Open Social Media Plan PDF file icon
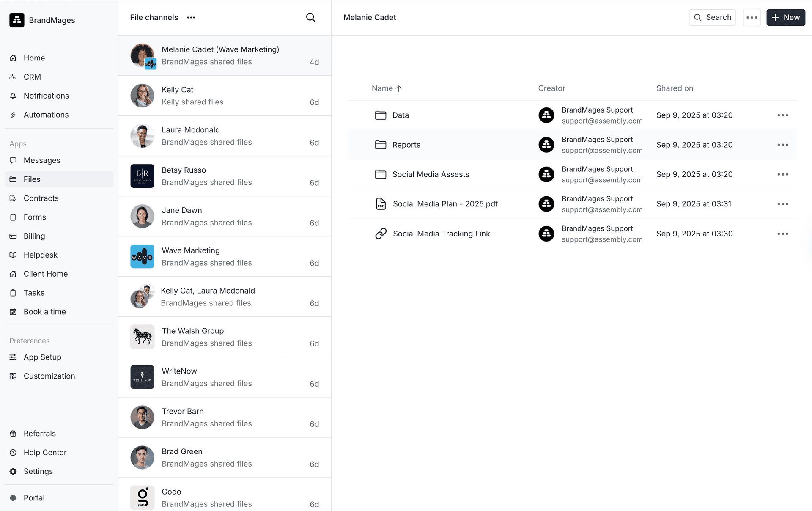 [381, 204]
